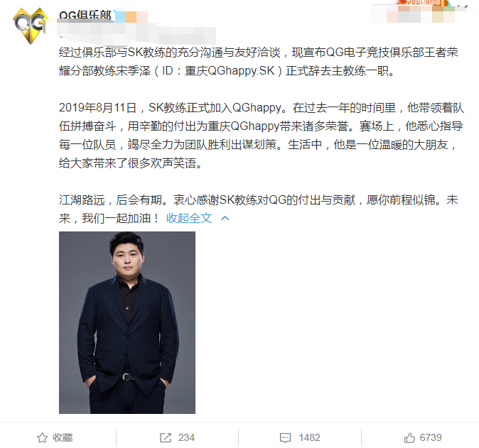Click the star icon next to 收藏
Viewport: 479px width, 448px height.
[42, 437]
